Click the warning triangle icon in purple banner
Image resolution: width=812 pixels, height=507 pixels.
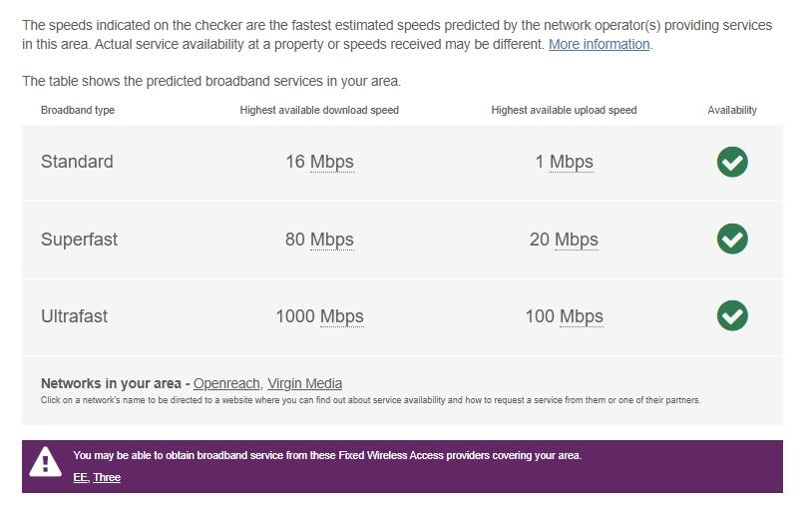coord(46,462)
